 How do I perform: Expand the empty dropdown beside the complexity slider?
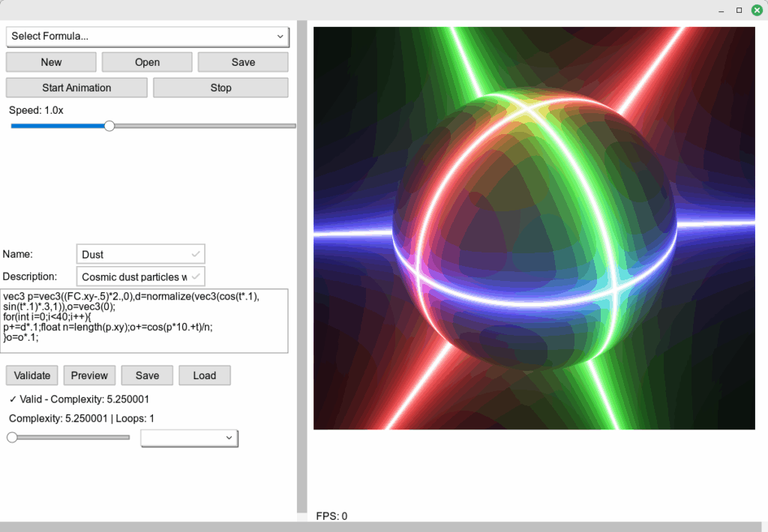pyautogui.click(x=189, y=438)
